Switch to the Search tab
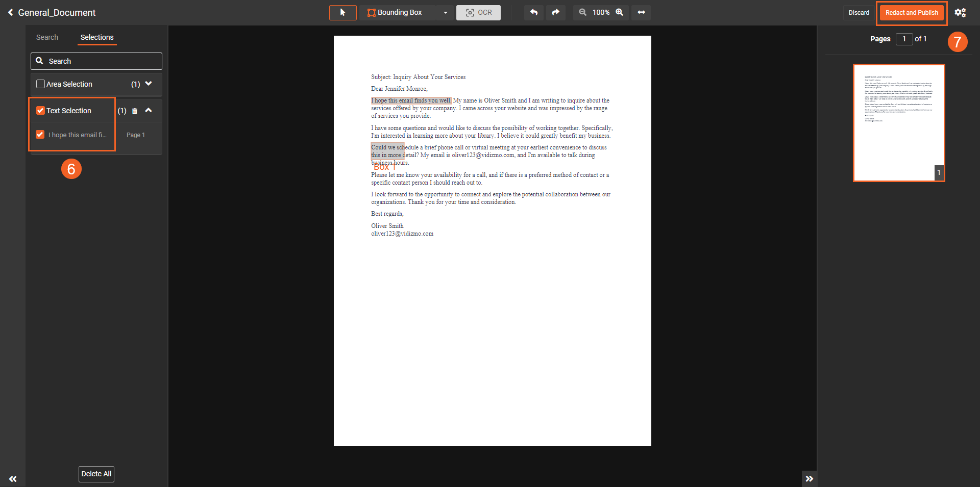This screenshot has height=487, width=980. [x=47, y=37]
